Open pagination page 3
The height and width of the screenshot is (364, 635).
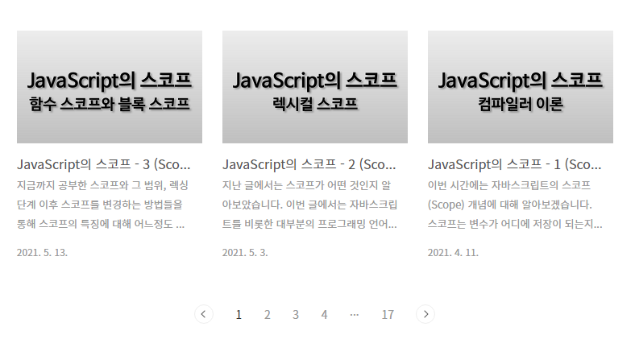(x=296, y=315)
